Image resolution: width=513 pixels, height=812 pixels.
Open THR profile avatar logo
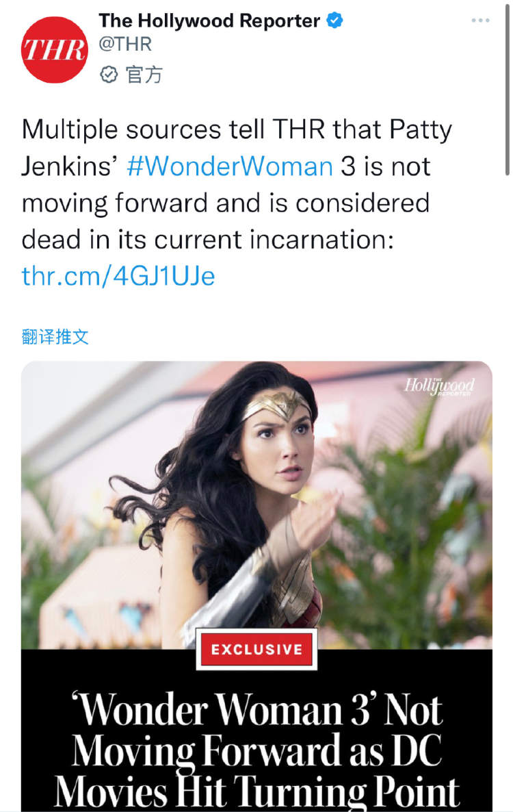[x=54, y=50]
